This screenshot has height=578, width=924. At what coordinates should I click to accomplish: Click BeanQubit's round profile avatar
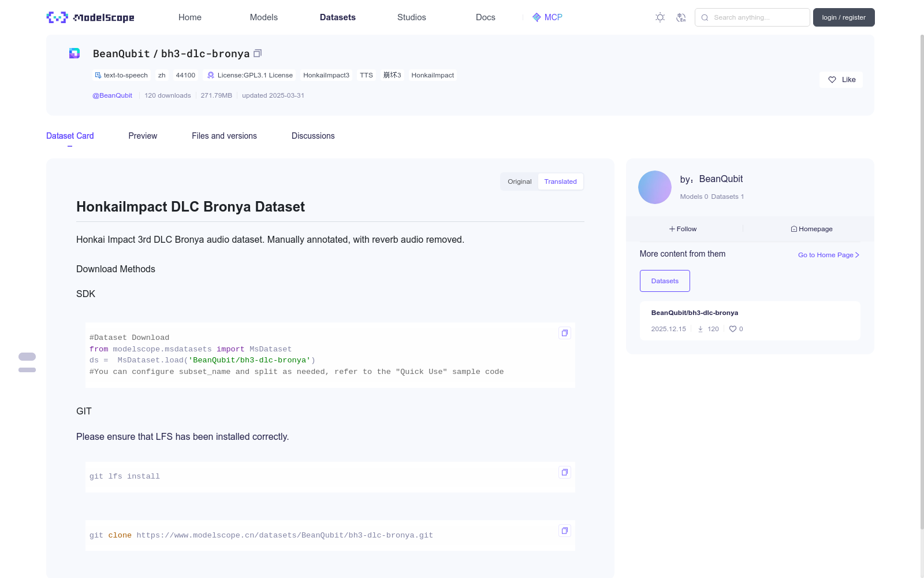(x=655, y=187)
